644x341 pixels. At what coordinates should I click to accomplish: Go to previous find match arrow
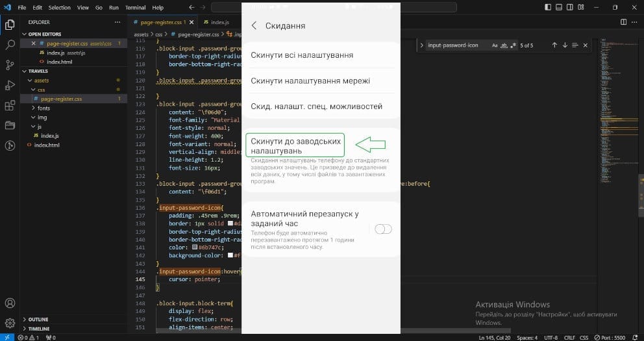(554, 45)
